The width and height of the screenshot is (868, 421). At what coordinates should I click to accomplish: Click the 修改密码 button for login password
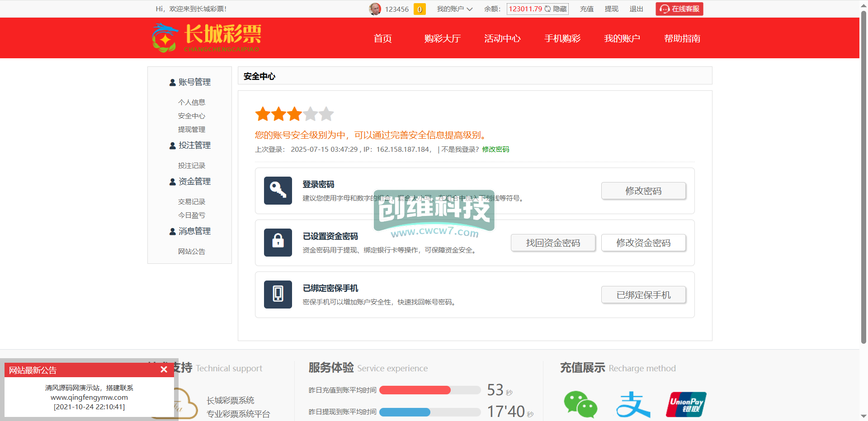pos(643,191)
